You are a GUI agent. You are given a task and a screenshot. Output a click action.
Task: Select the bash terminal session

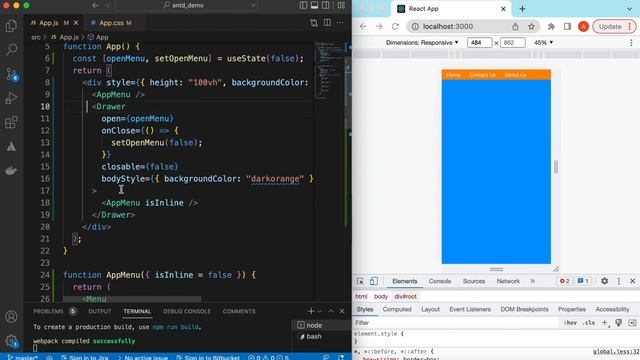[322, 336]
